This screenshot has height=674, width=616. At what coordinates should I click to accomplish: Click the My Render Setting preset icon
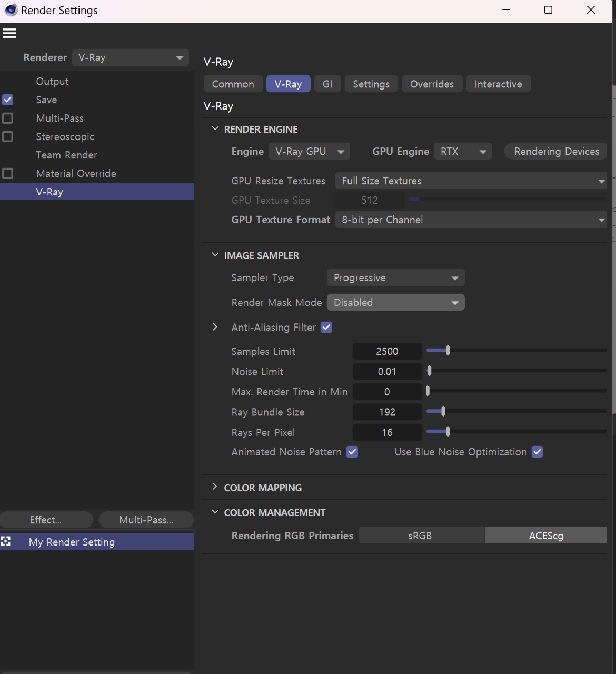6,541
